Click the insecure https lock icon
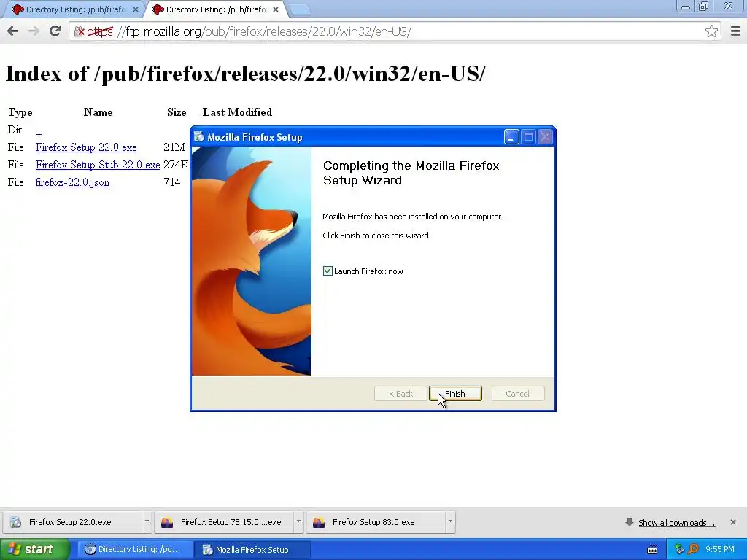This screenshot has height=560, width=747. (79, 32)
